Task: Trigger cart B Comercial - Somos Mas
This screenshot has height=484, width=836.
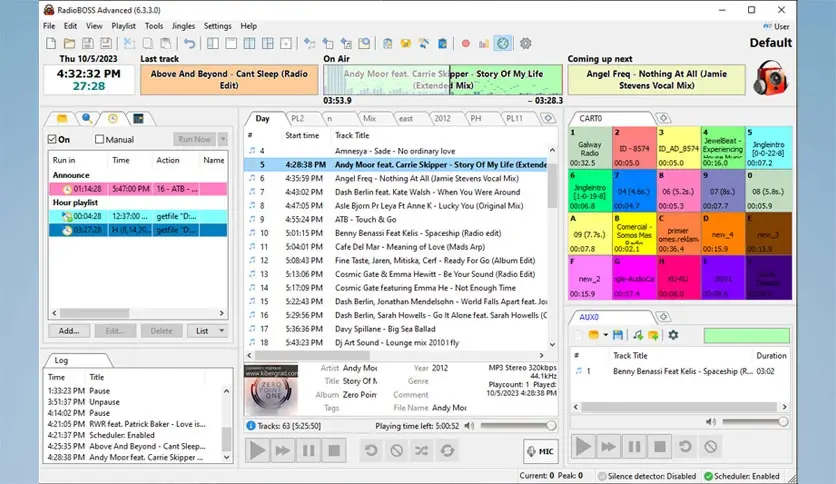Action: (x=634, y=233)
